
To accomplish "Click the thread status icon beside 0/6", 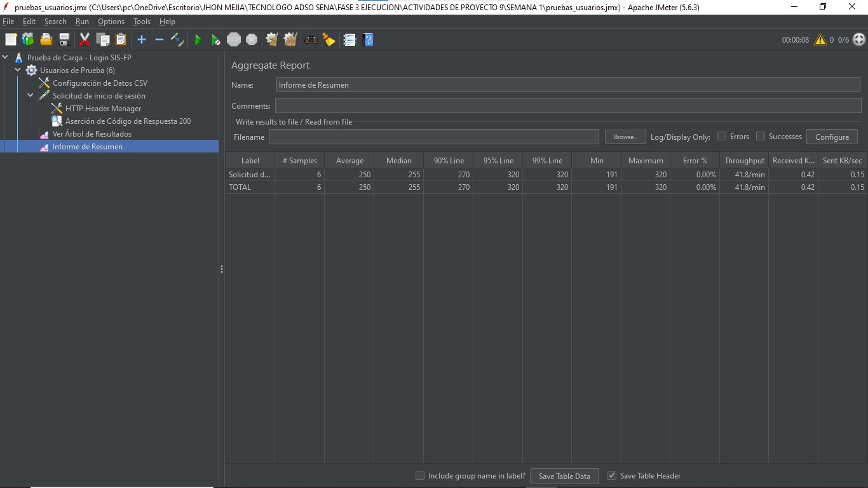I will [858, 39].
